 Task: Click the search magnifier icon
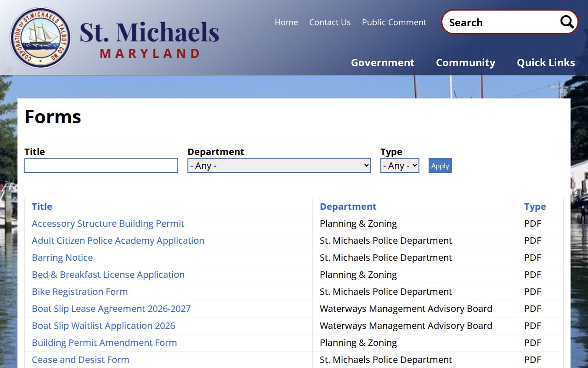point(567,22)
